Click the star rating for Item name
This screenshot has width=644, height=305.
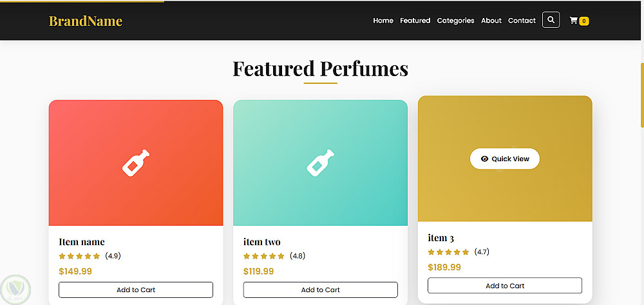click(x=79, y=256)
